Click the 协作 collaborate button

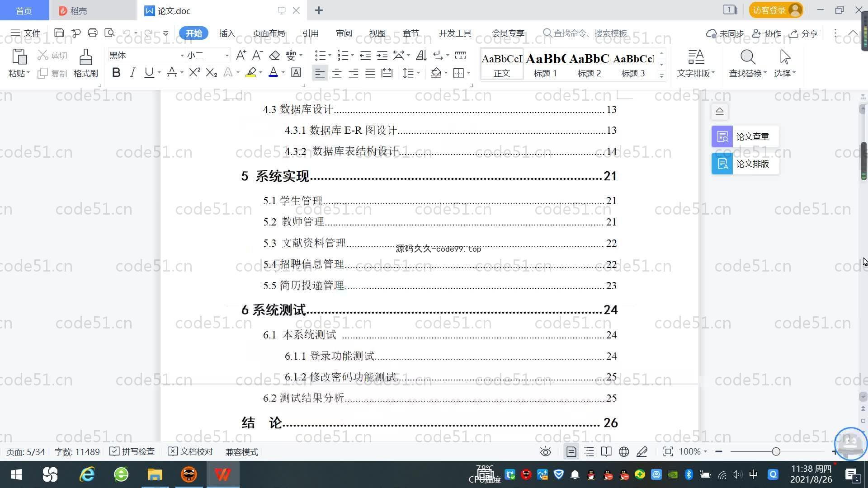(767, 33)
